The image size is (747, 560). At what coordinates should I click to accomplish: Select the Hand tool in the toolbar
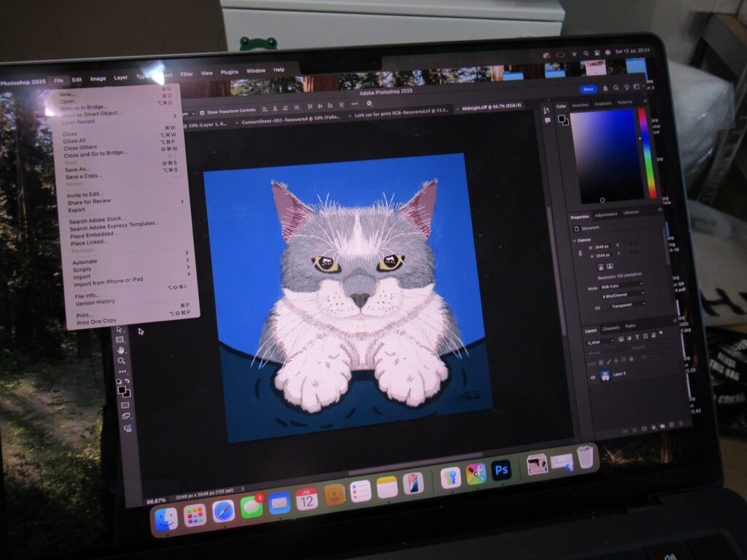(120, 350)
